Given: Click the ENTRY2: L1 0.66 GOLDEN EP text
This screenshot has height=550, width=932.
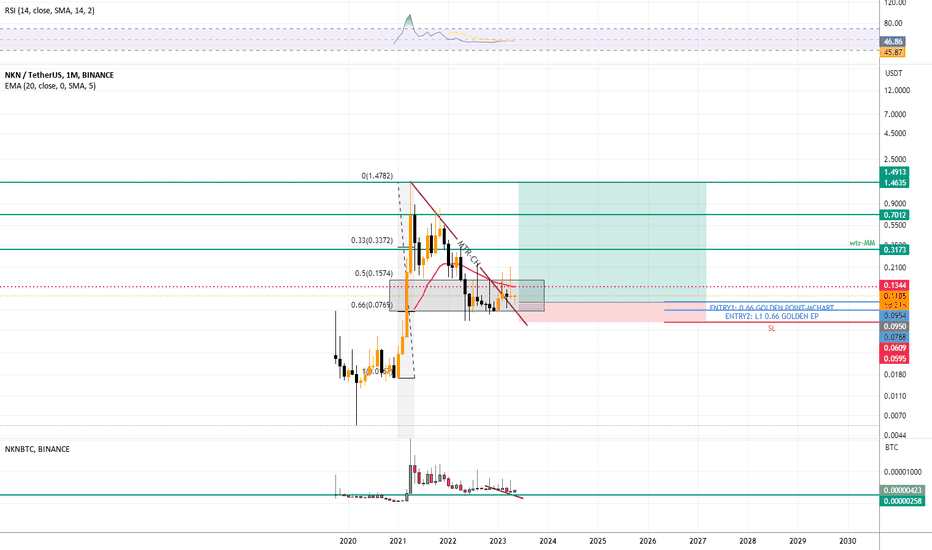Looking at the screenshot, I should pos(772,316).
